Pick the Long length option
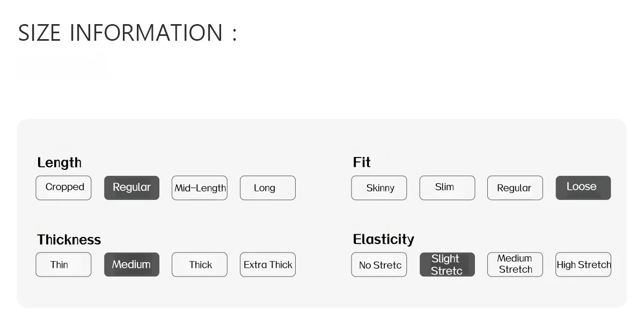644x335 pixels. pyautogui.click(x=268, y=188)
